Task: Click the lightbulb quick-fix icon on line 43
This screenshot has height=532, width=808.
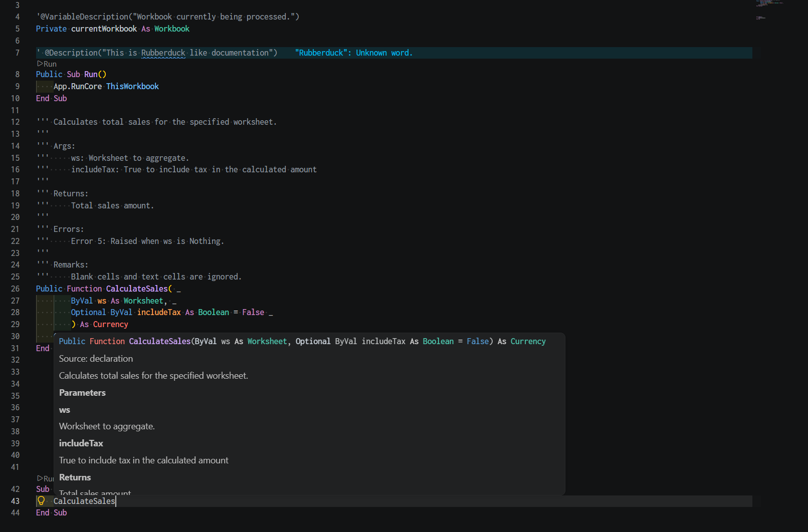Action: pyautogui.click(x=41, y=500)
